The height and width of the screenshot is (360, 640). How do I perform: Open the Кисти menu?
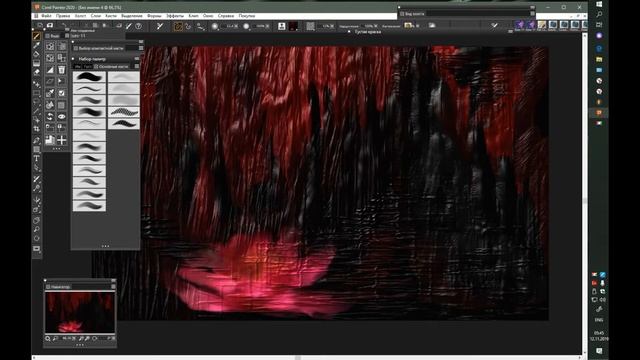coord(111,16)
